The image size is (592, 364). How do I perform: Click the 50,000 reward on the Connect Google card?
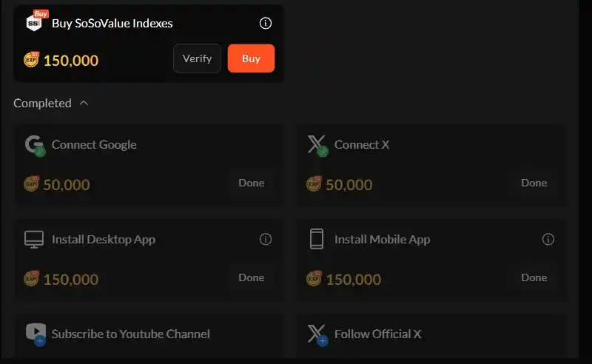[x=67, y=185]
